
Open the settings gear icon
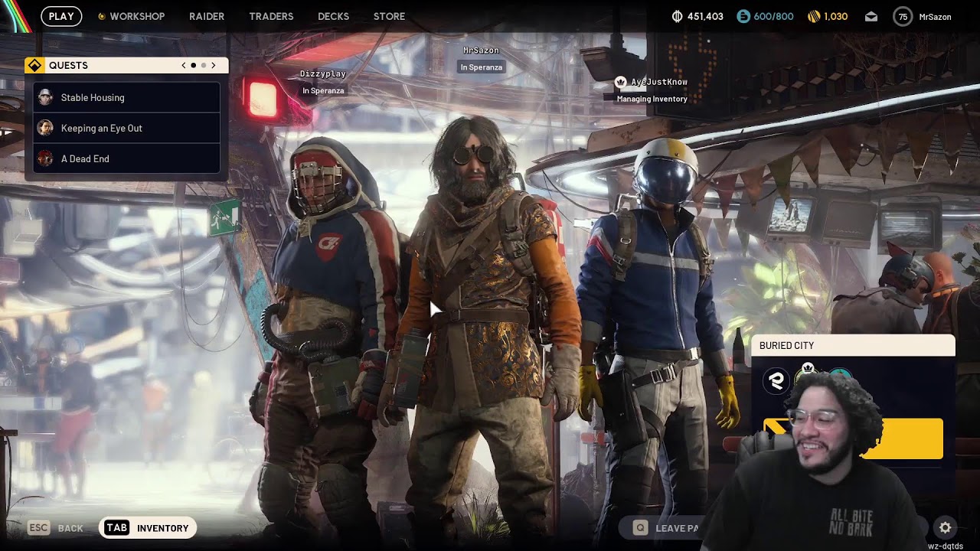[946, 527]
